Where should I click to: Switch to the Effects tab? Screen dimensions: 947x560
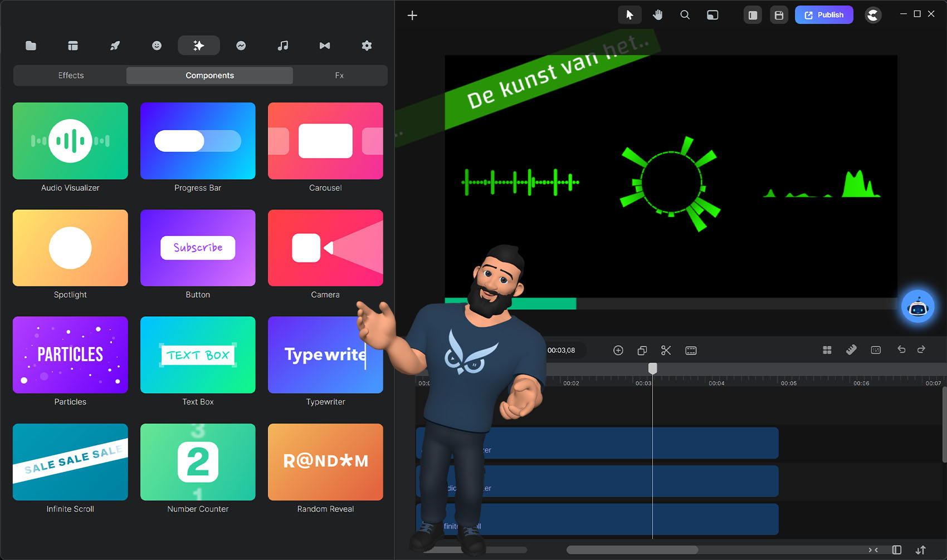tap(71, 76)
